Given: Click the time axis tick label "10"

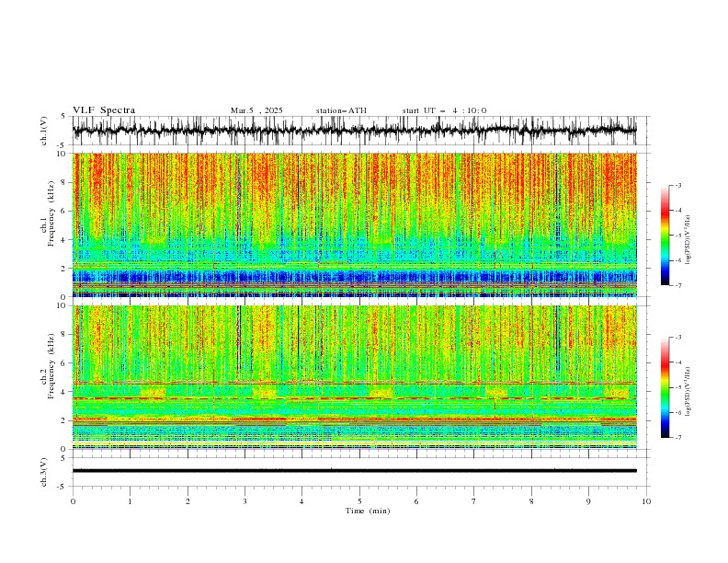Looking at the screenshot, I should (x=646, y=501).
